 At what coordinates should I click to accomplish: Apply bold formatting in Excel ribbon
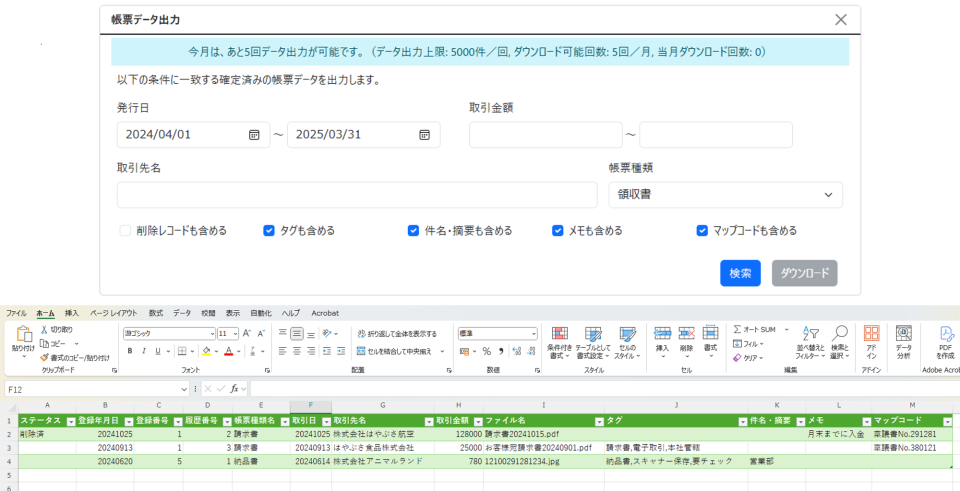pos(130,351)
